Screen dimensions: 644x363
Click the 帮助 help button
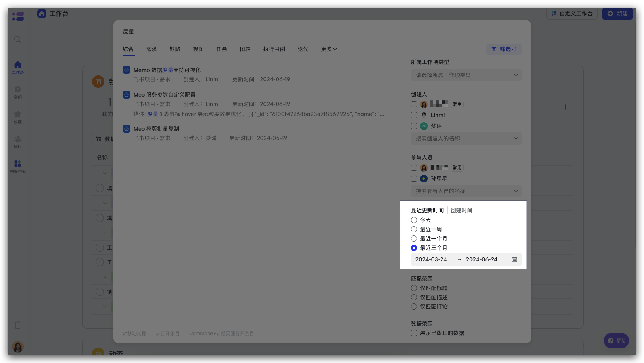pyautogui.click(x=616, y=341)
